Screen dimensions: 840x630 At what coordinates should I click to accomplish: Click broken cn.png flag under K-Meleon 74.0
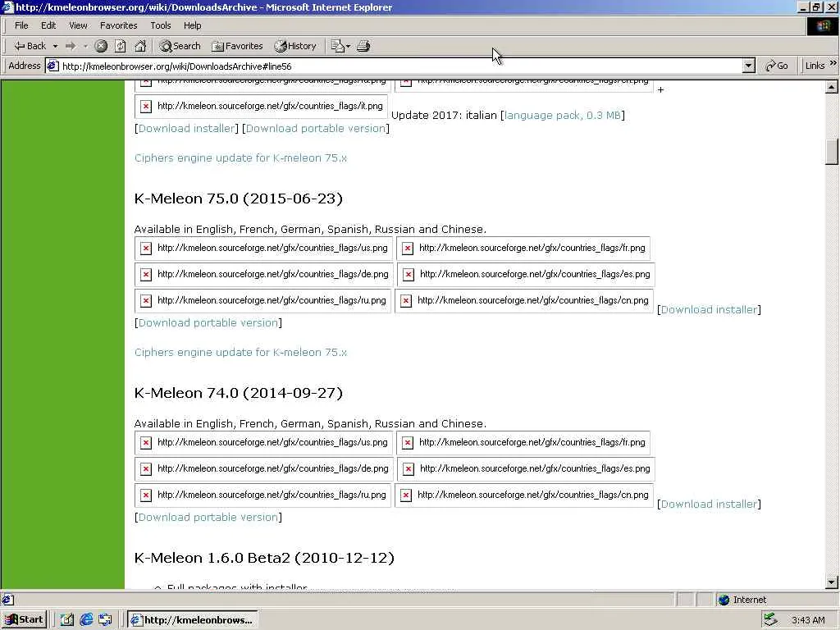click(524, 495)
